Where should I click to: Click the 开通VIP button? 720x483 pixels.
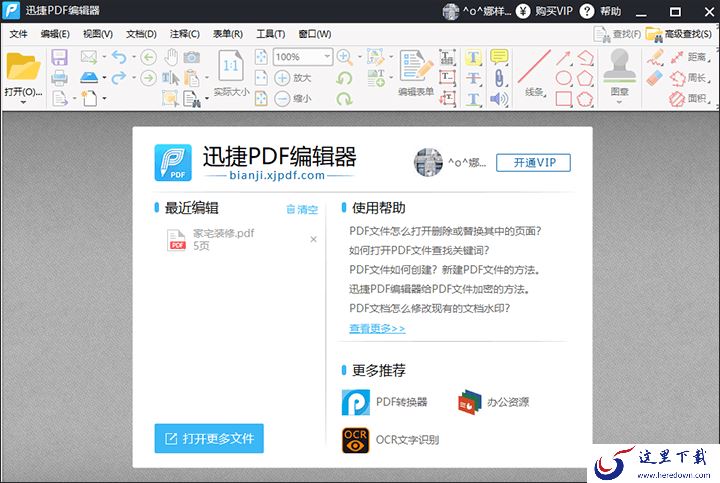click(533, 163)
